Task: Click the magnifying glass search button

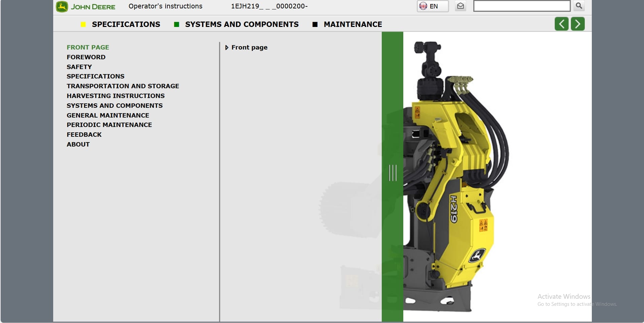Action: coord(579,6)
